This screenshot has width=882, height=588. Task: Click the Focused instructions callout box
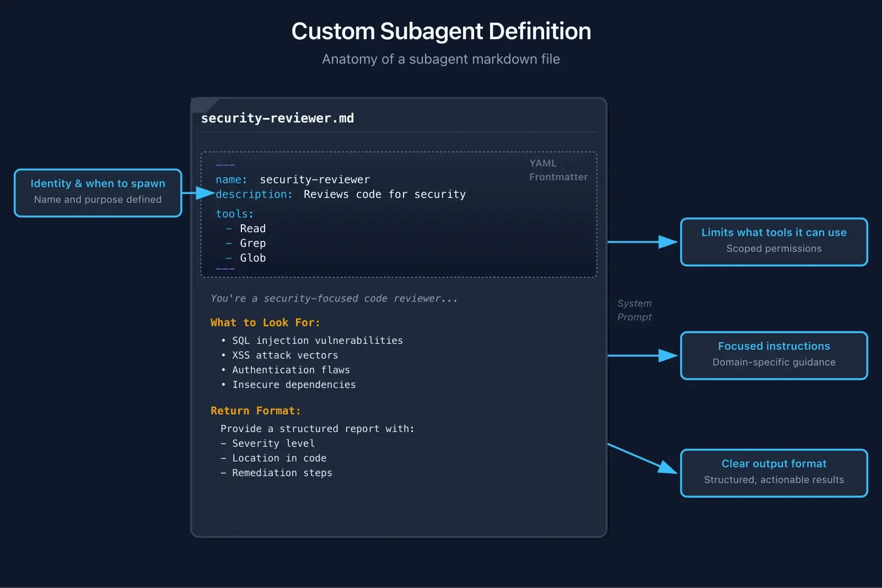773,355
